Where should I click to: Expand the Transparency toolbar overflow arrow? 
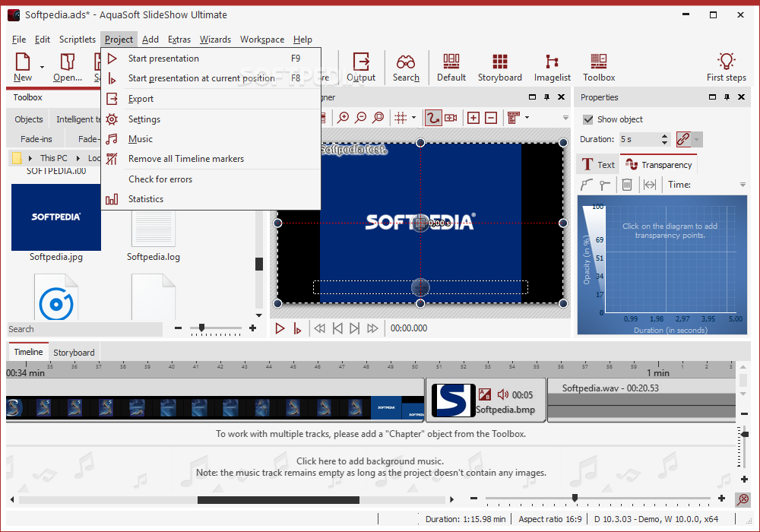743,185
